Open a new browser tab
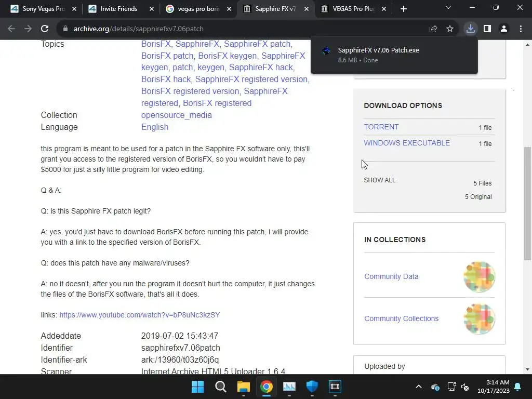Screen dimensions: 532x399 (x=403, y=9)
